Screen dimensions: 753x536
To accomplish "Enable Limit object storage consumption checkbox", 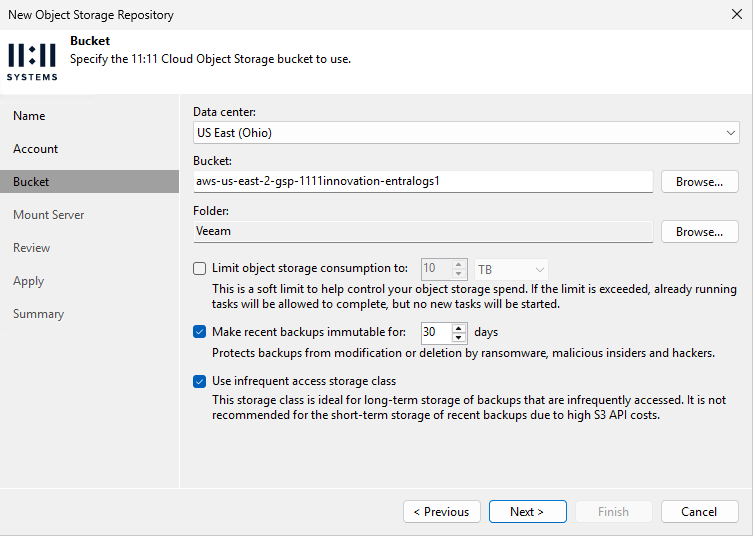I will (199, 268).
